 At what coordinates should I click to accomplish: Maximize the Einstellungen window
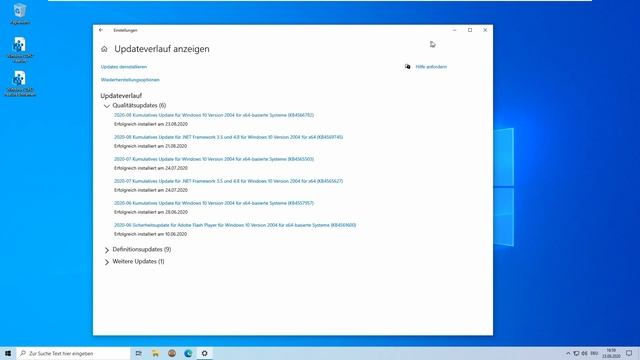(x=470, y=30)
